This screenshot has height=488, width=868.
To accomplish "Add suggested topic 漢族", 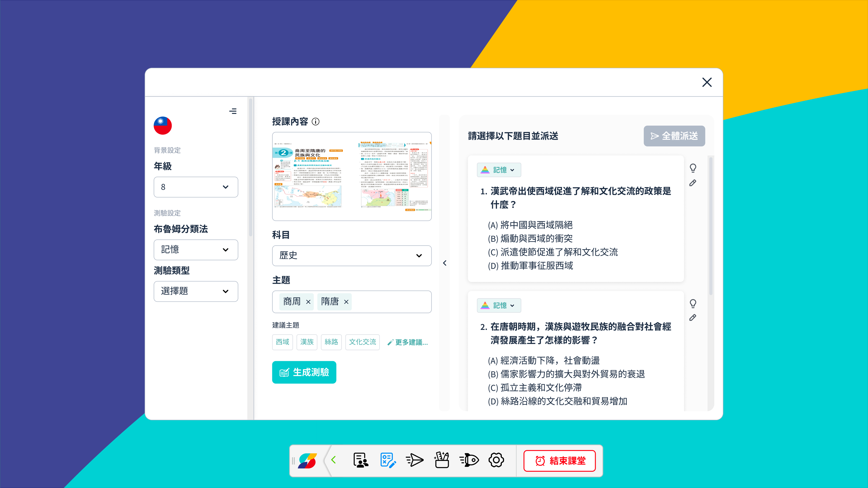I will [307, 342].
